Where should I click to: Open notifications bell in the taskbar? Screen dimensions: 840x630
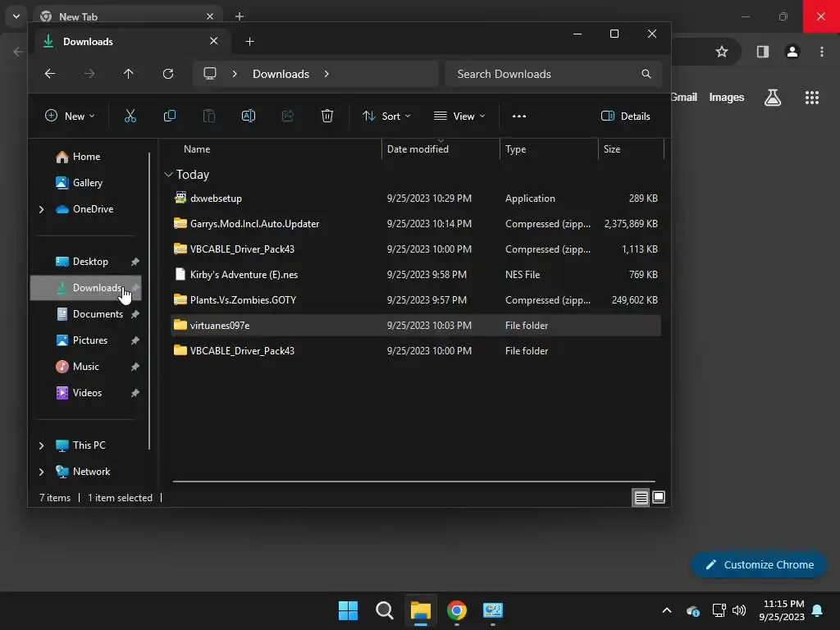(818, 610)
